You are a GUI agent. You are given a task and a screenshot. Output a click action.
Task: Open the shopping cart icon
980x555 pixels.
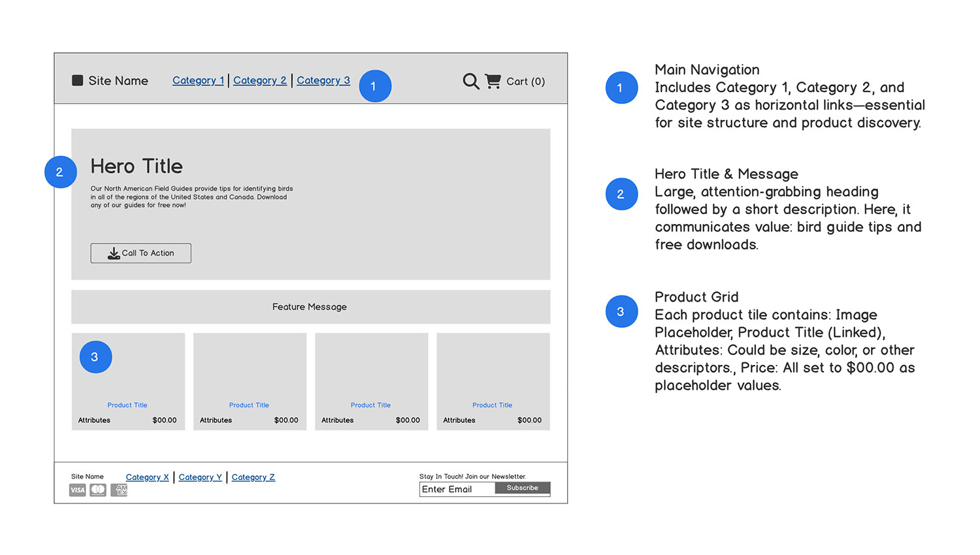tap(493, 81)
